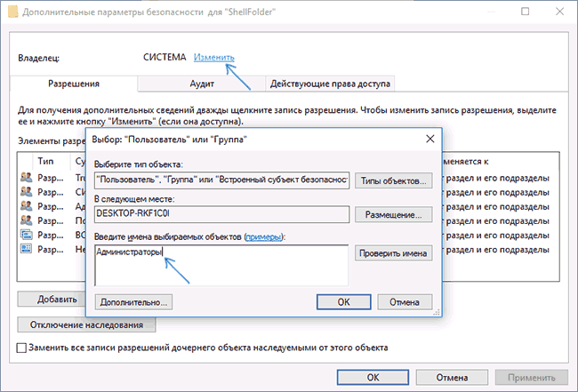Confirm user selection dialog with OK
The height and width of the screenshot is (392, 578).
click(x=343, y=302)
